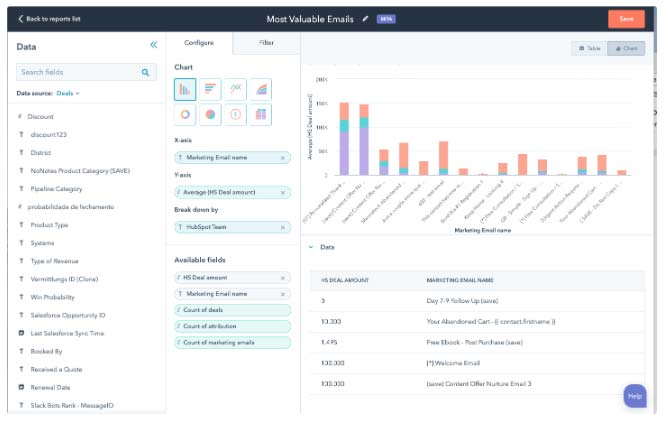This screenshot has width=668, height=426.
Task: Select probabilidade de fechamento field
Action: [x=71, y=207]
